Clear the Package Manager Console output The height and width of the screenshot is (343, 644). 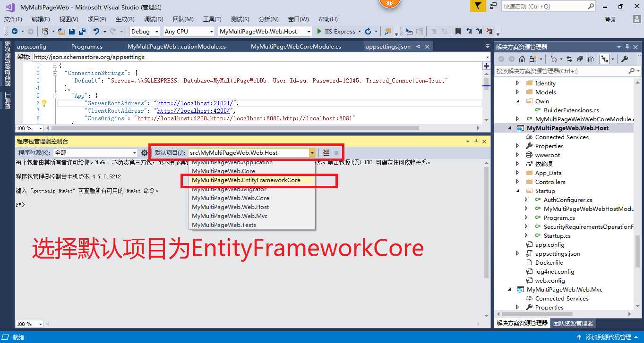[x=326, y=153]
